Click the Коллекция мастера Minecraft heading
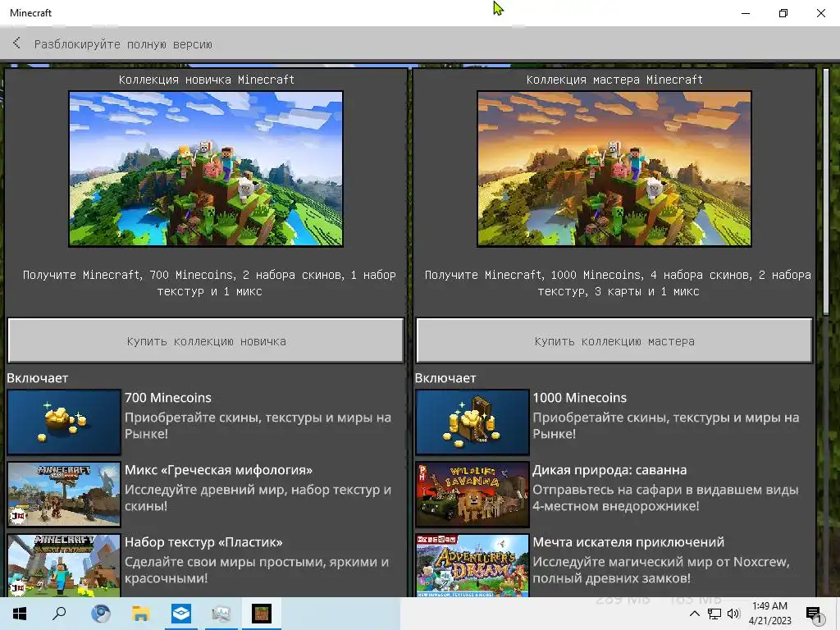The height and width of the screenshot is (630, 840). point(614,80)
